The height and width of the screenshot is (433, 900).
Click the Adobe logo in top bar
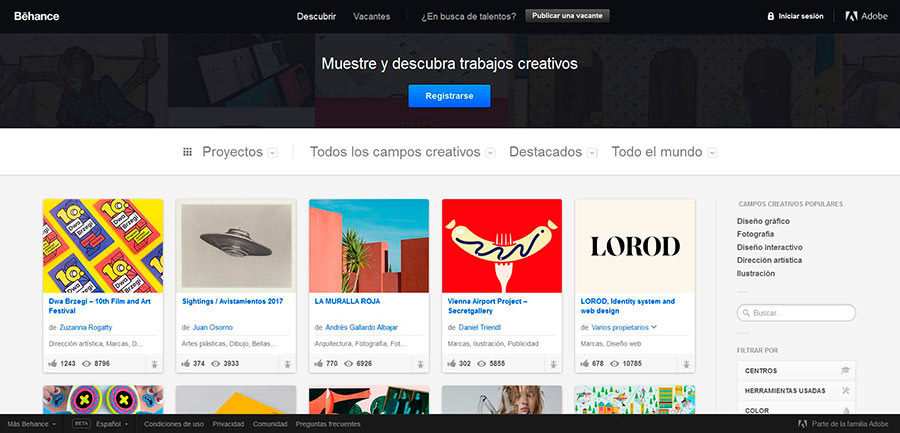866,16
